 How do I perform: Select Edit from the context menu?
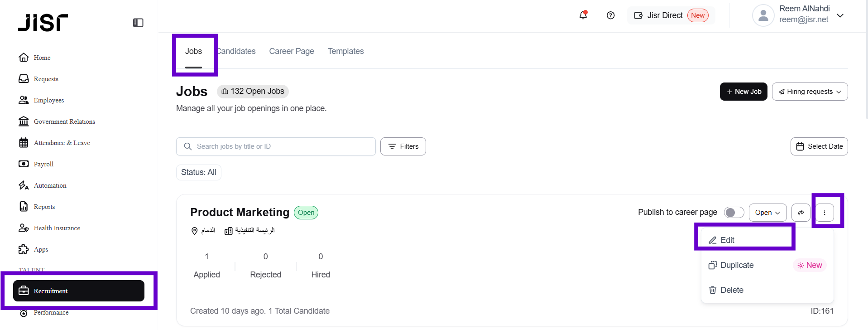click(727, 240)
